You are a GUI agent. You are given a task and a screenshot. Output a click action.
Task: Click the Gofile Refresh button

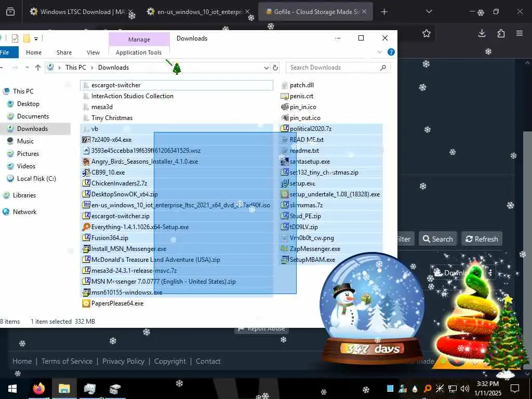coord(482,239)
